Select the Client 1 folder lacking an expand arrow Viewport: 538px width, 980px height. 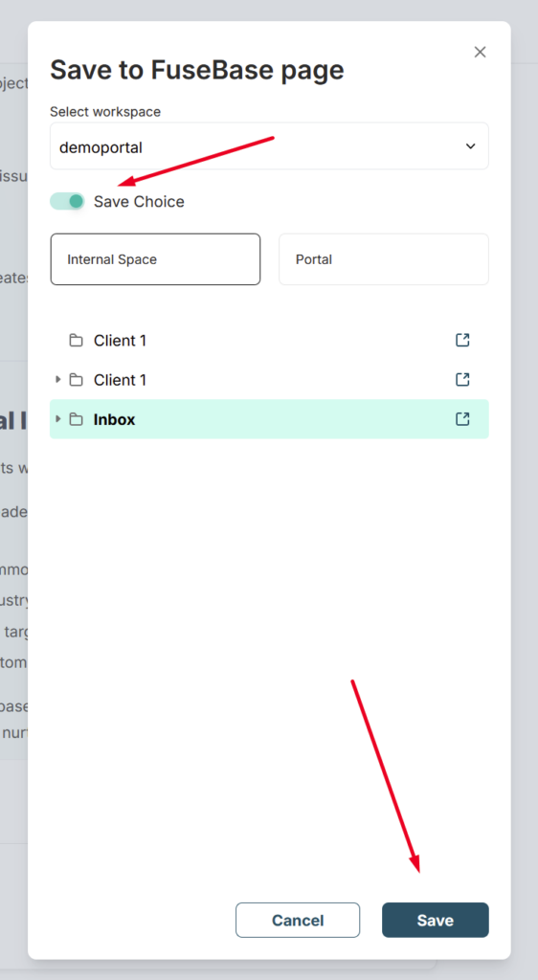(269, 341)
